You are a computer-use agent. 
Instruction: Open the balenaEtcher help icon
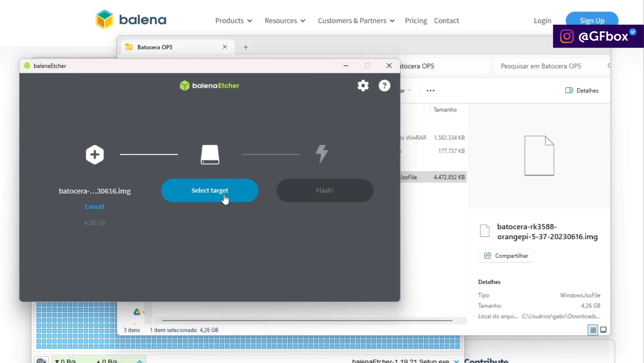[x=384, y=86]
